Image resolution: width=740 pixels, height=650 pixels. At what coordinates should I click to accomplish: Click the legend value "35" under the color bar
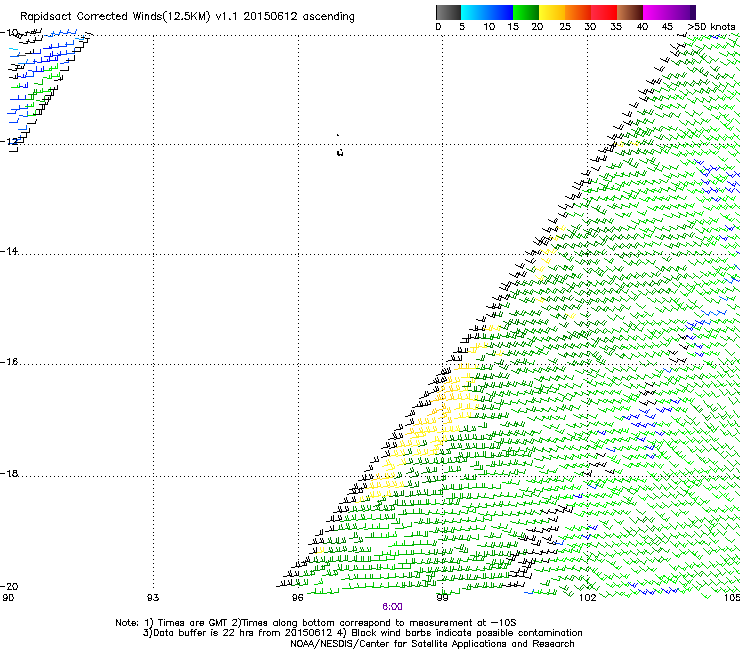(616, 27)
